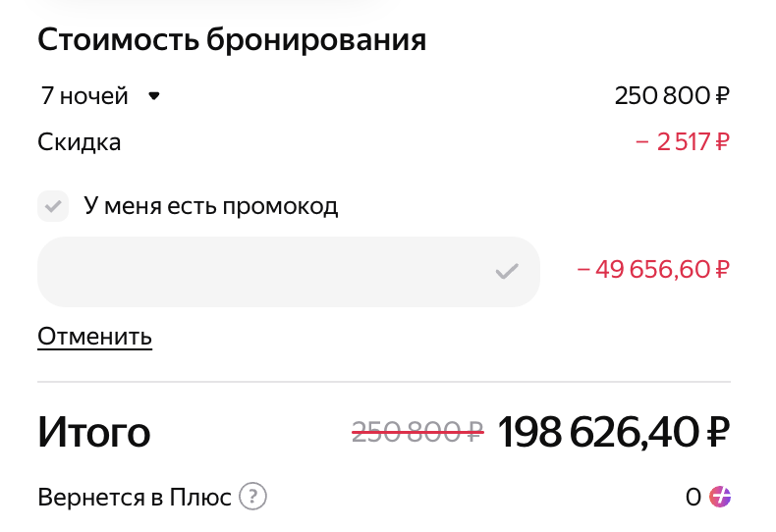Click the 7 nights price 250 800 ₽
This screenshot has width=776, height=532.
[672, 96]
